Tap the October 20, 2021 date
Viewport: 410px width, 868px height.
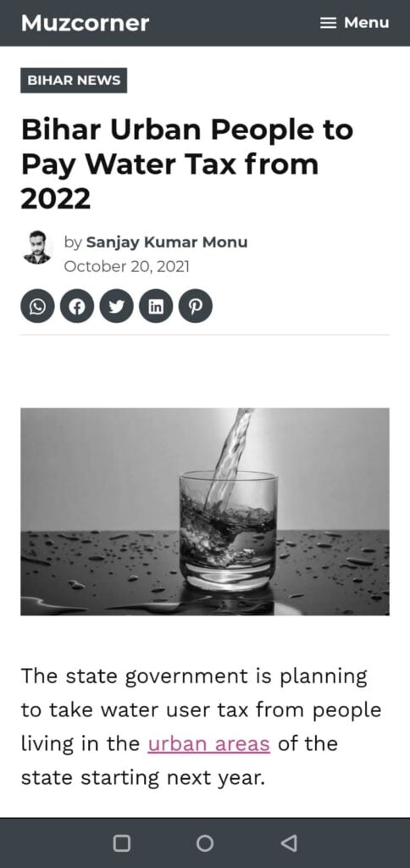tap(127, 267)
